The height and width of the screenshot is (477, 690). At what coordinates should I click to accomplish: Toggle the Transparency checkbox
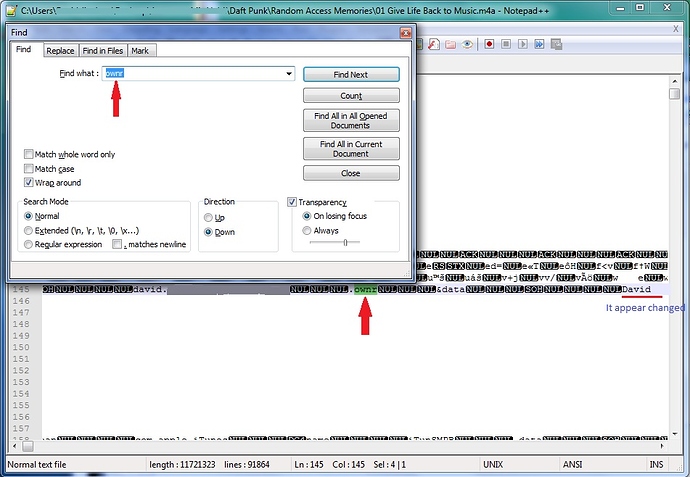[292, 202]
